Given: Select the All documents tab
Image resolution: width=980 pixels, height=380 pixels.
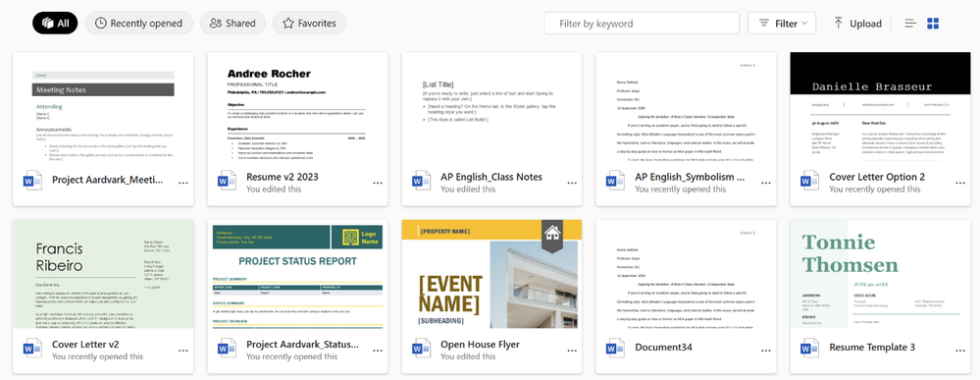Looking at the screenshot, I should tap(55, 24).
